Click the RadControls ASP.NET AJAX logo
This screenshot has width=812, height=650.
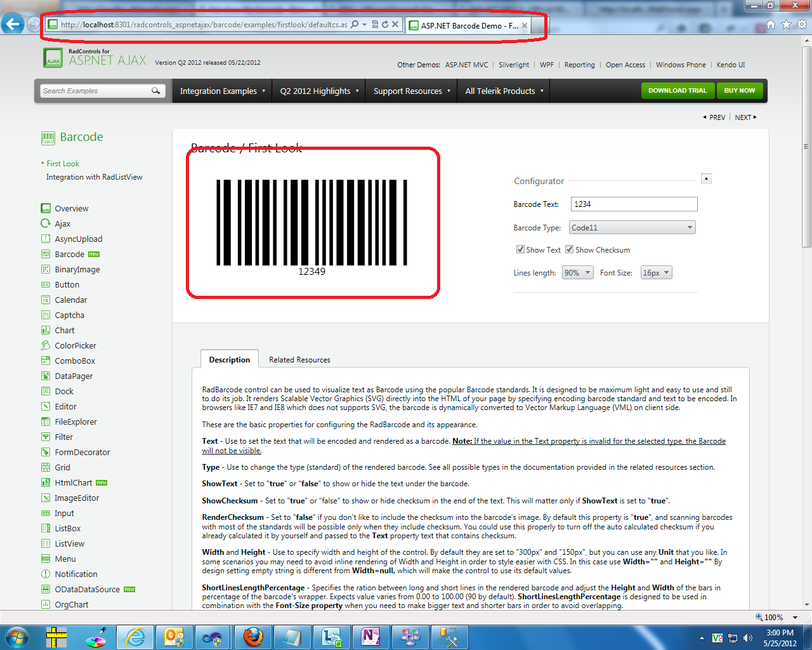click(95, 58)
